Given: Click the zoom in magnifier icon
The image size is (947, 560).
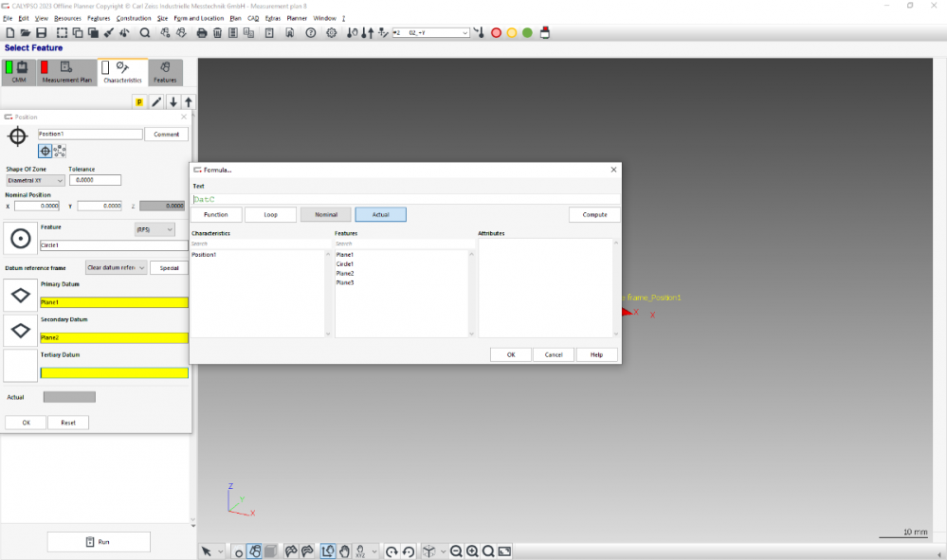Looking at the screenshot, I should point(472,551).
